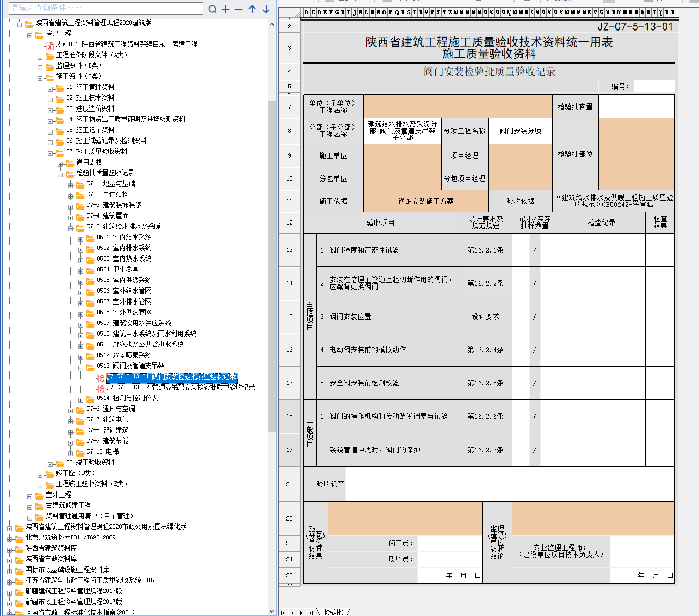Click the 验收记事 content cell
This screenshot has height=616, width=699.
[510, 484]
